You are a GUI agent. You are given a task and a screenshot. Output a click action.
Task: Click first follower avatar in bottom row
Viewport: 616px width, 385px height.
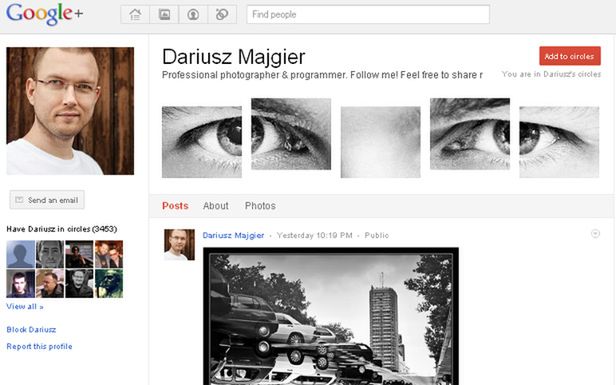pos(21,284)
